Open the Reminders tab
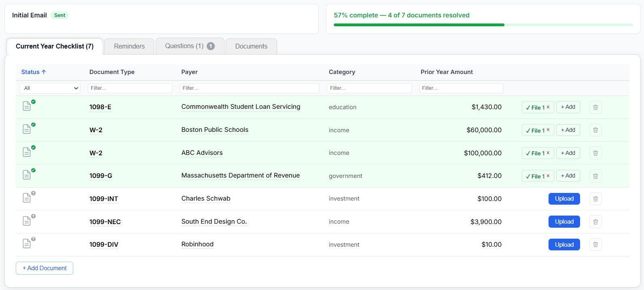Image resolution: width=644 pixels, height=290 pixels. (x=129, y=47)
